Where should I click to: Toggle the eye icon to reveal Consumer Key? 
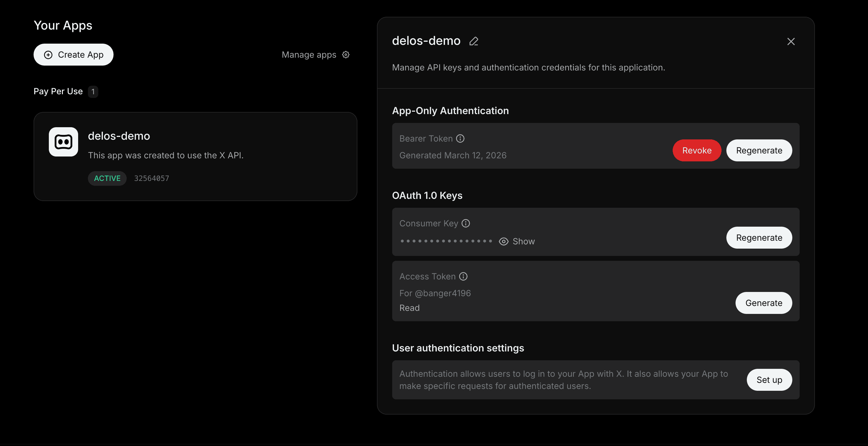click(x=503, y=242)
